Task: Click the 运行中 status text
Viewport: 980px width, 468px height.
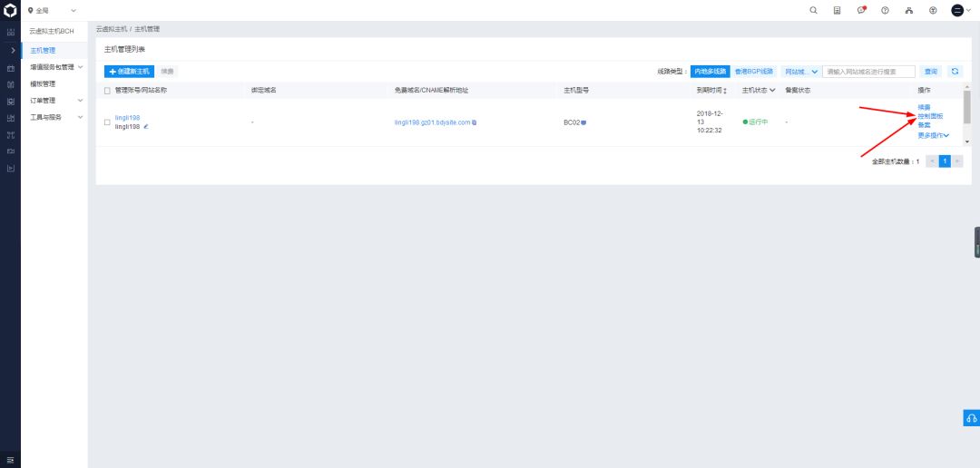Action: click(758, 122)
